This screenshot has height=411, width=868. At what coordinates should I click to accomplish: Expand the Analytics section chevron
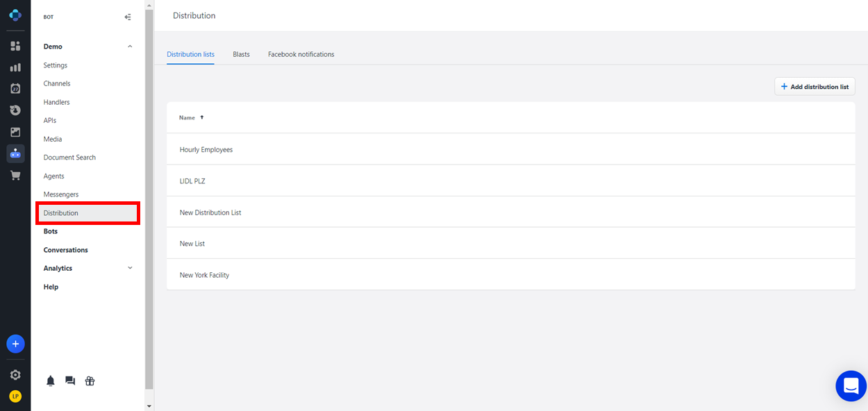point(130,268)
